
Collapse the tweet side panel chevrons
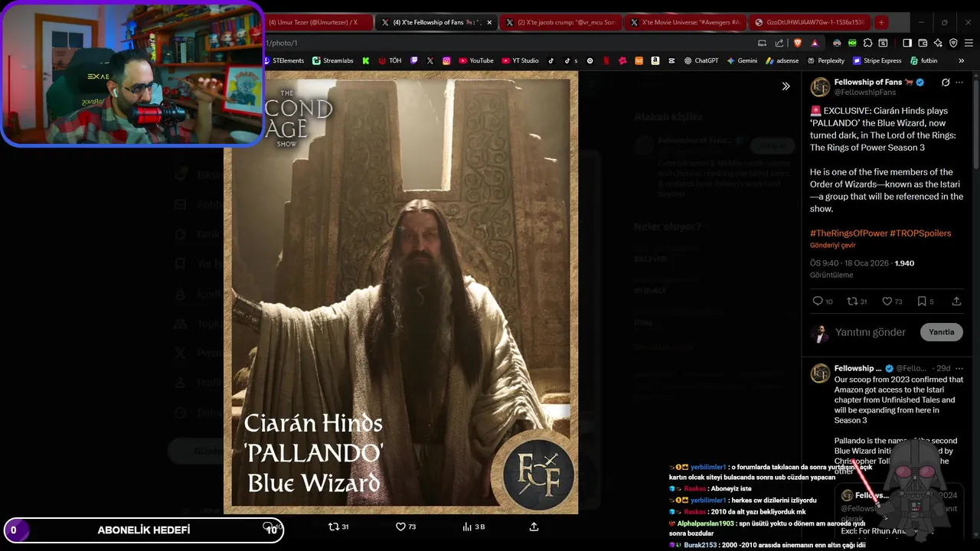(786, 86)
